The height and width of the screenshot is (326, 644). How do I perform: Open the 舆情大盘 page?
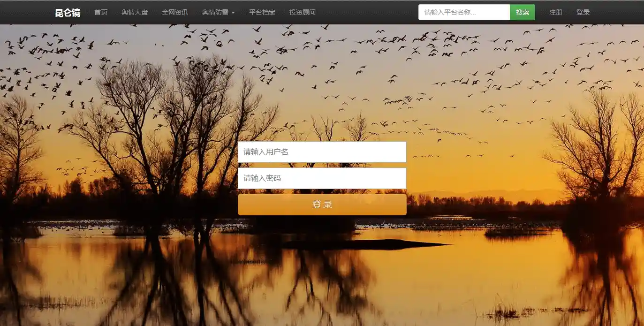(x=135, y=12)
